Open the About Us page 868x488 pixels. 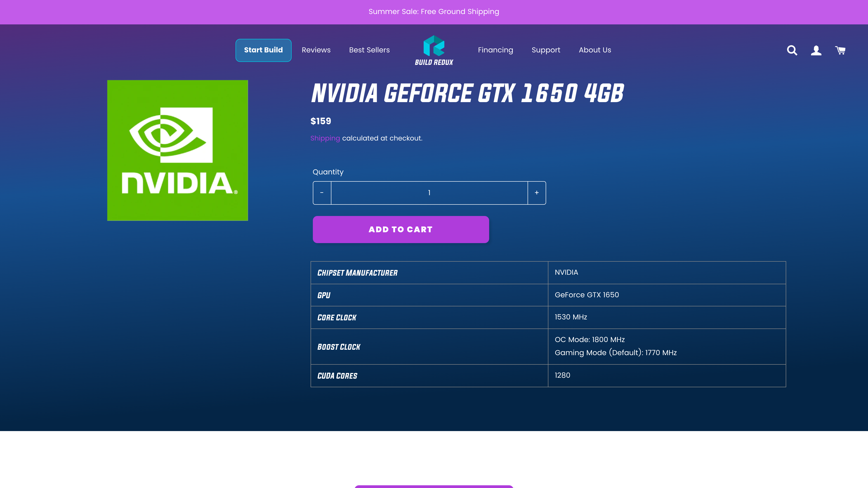coord(595,50)
